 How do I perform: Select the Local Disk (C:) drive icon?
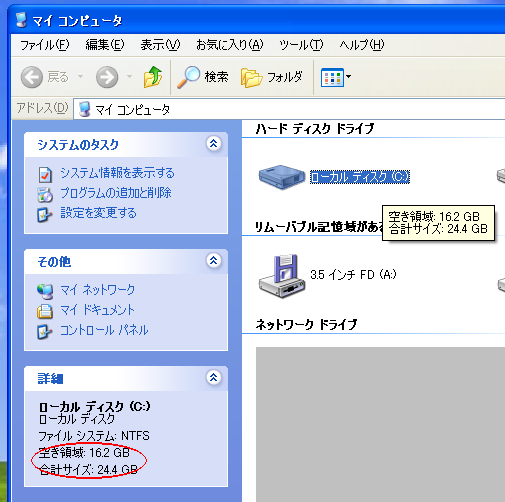click(282, 177)
